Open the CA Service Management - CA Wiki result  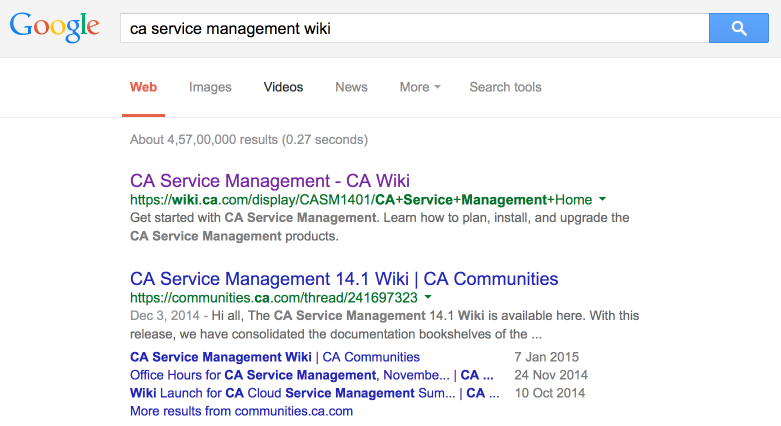270,180
